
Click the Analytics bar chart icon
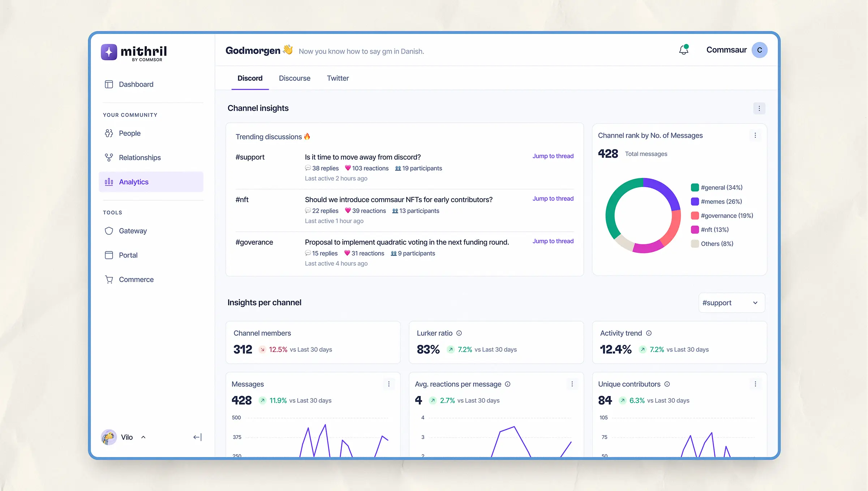point(109,182)
